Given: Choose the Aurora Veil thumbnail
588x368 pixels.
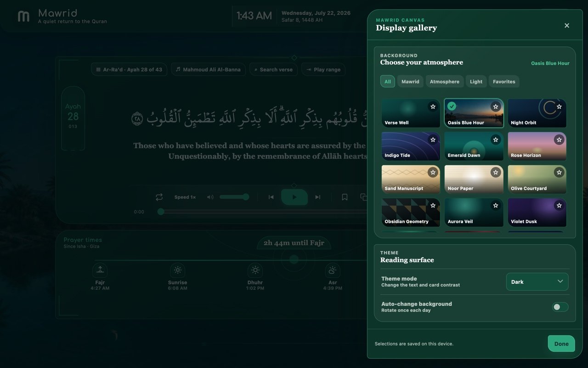Looking at the screenshot, I should (474, 213).
